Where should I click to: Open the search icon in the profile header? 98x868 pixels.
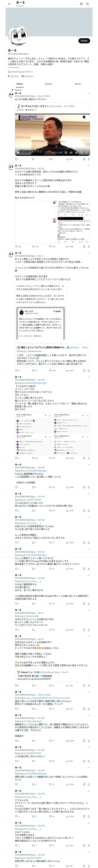[x=88, y=4]
